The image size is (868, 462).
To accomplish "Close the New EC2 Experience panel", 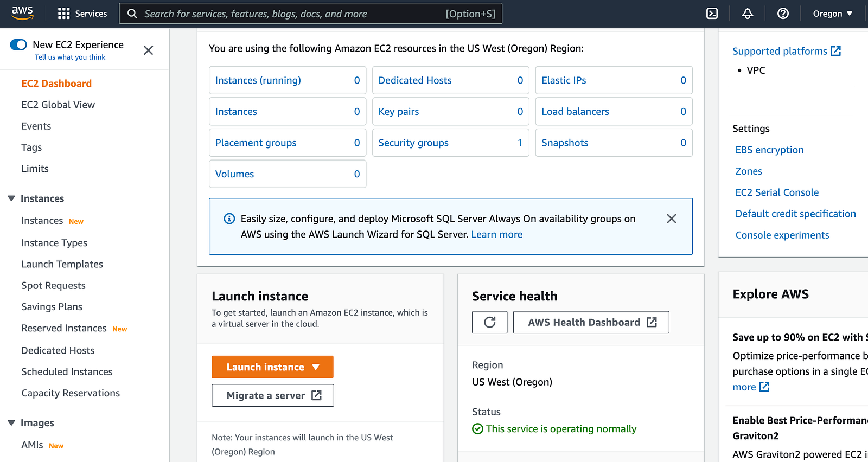I will click(148, 50).
